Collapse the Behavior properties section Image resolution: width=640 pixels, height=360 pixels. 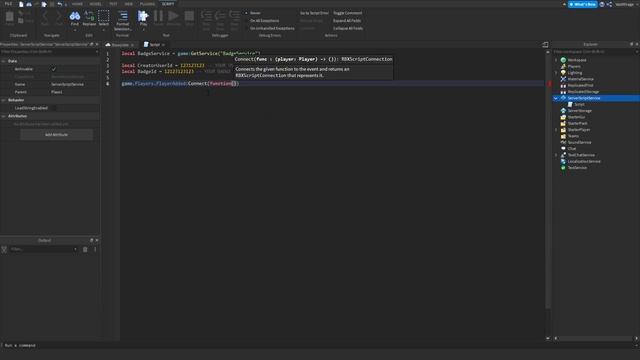(4, 100)
